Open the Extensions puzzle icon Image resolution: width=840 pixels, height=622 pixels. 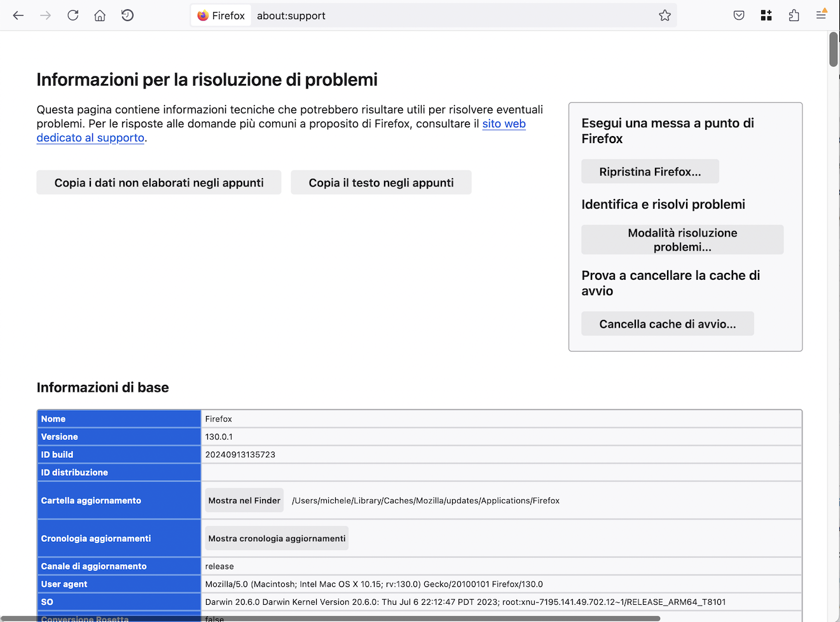coord(794,15)
